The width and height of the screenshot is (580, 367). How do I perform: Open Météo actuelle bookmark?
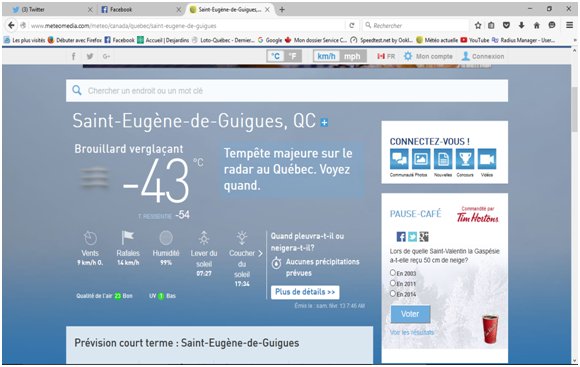coord(437,40)
